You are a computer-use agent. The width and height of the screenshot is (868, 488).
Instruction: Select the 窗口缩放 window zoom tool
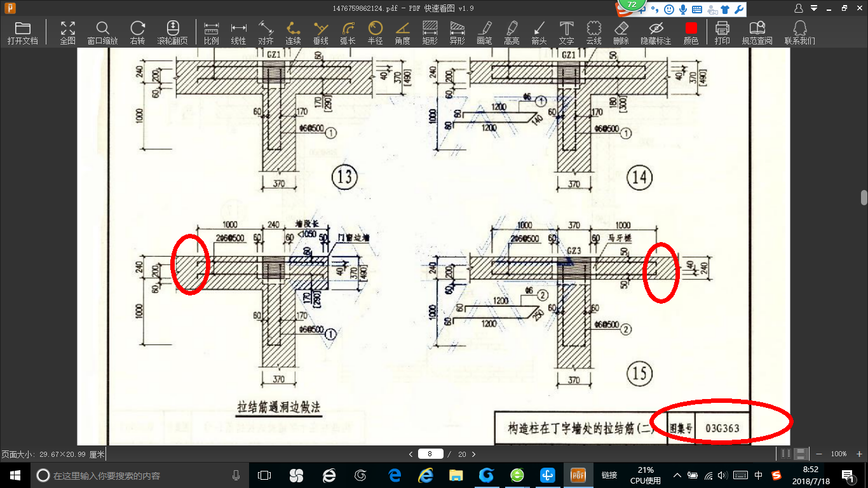tap(102, 32)
